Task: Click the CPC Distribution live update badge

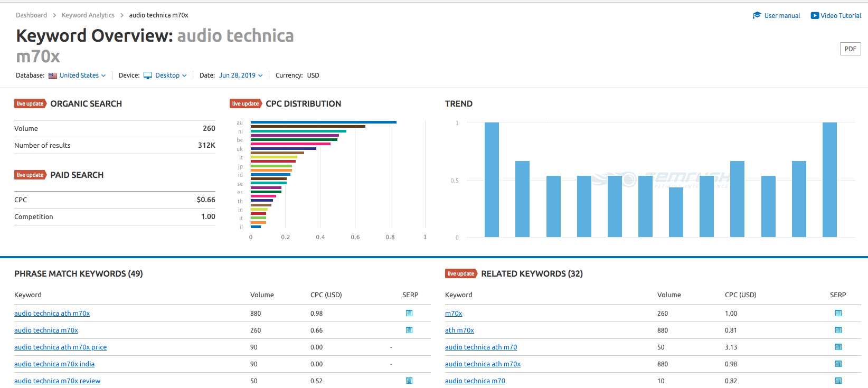Action: [246, 103]
